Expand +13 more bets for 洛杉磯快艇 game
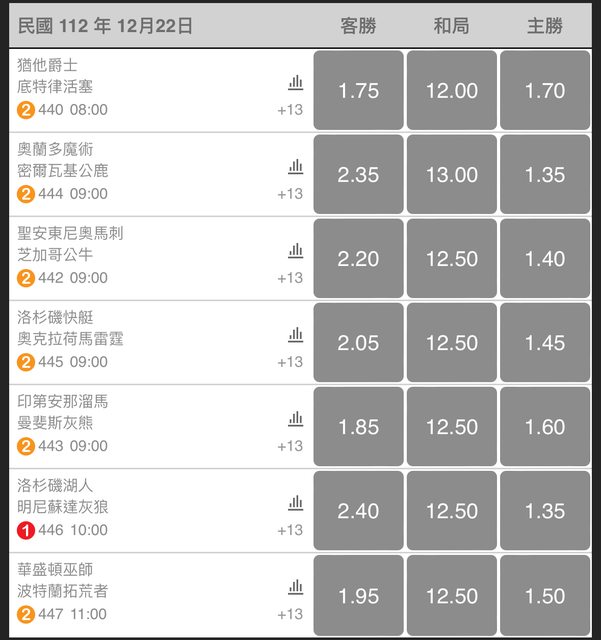 point(290,362)
